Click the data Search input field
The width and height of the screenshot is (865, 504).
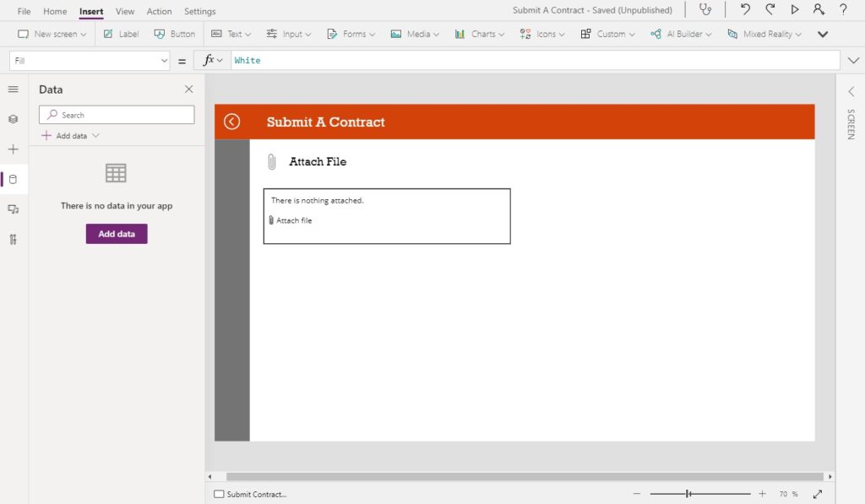(x=117, y=115)
